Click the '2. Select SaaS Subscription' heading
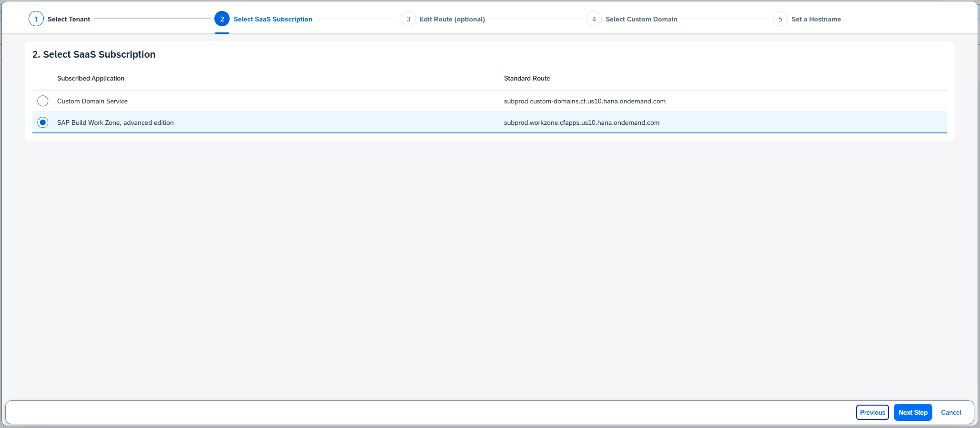Image resolution: width=980 pixels, height=428 pixels. point(94,54)
